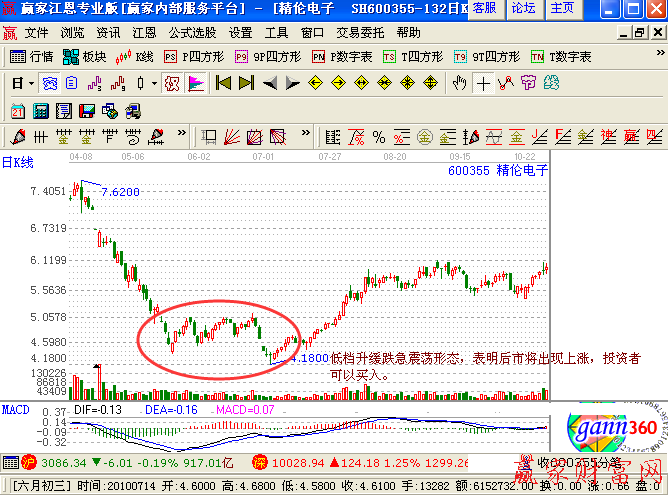This screenshot has height=496, width=668.
Task: Step forward with black right triangle
Action: click(293, 83)
